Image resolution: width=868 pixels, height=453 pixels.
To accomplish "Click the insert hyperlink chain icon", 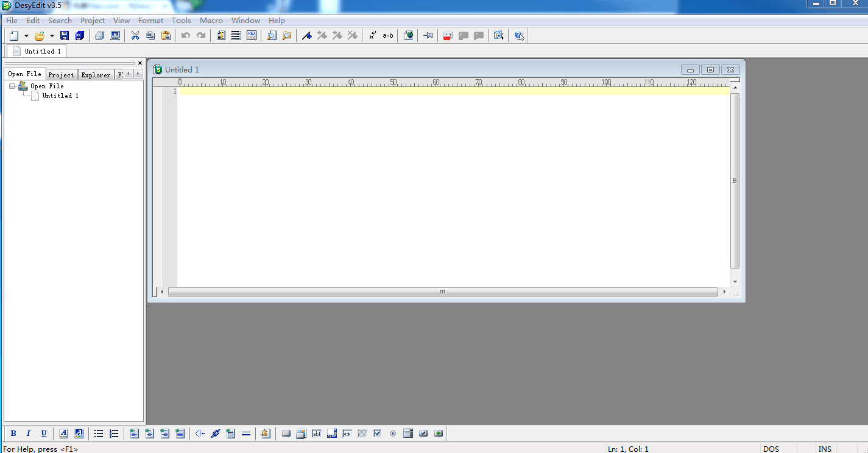I will tap(215, 434).
